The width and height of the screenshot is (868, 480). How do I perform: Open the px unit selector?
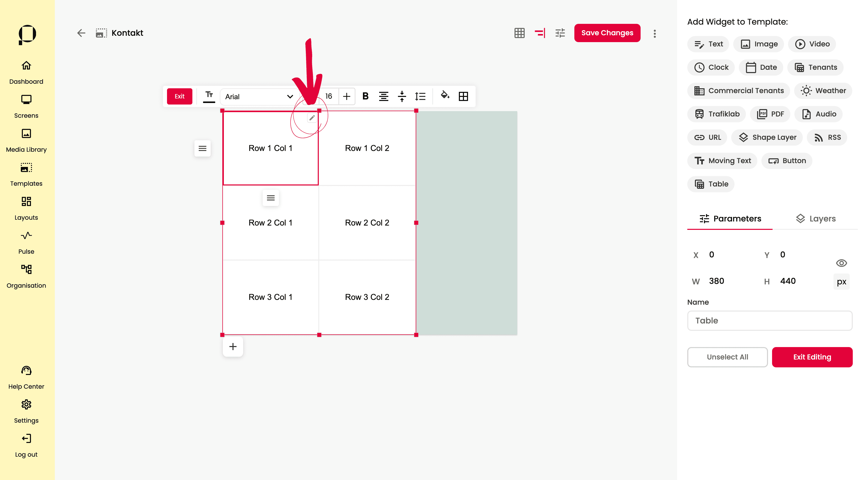pyautogui.click(x=841, y=282)
